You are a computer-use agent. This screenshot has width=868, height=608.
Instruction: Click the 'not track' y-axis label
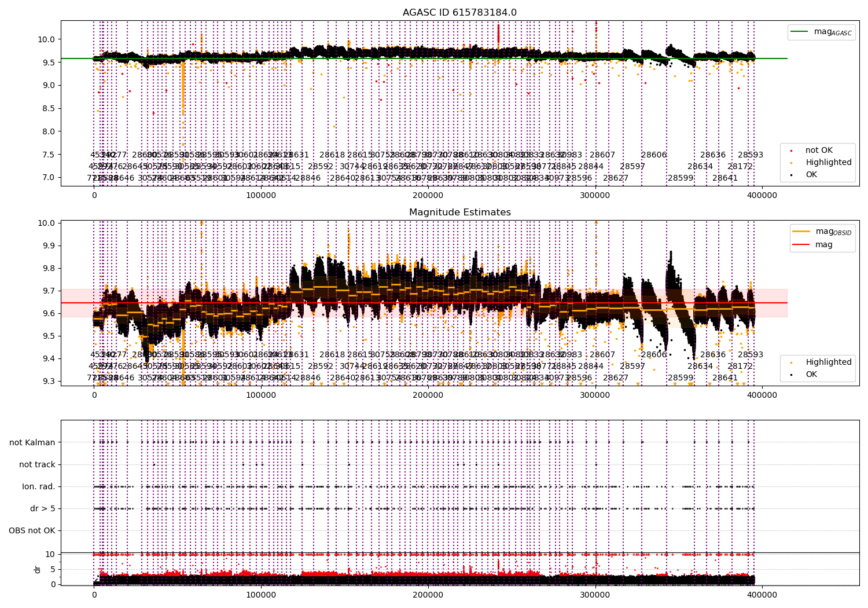37,465
